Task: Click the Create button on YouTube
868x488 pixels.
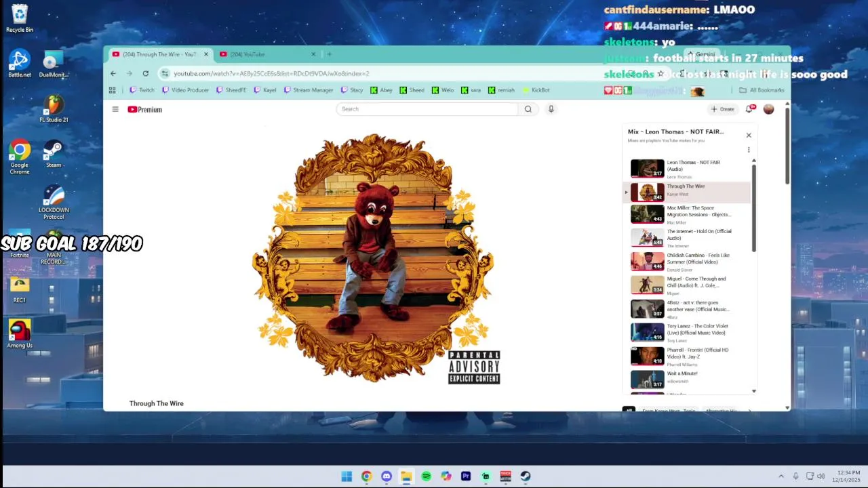Action: [x=723, y=109]
